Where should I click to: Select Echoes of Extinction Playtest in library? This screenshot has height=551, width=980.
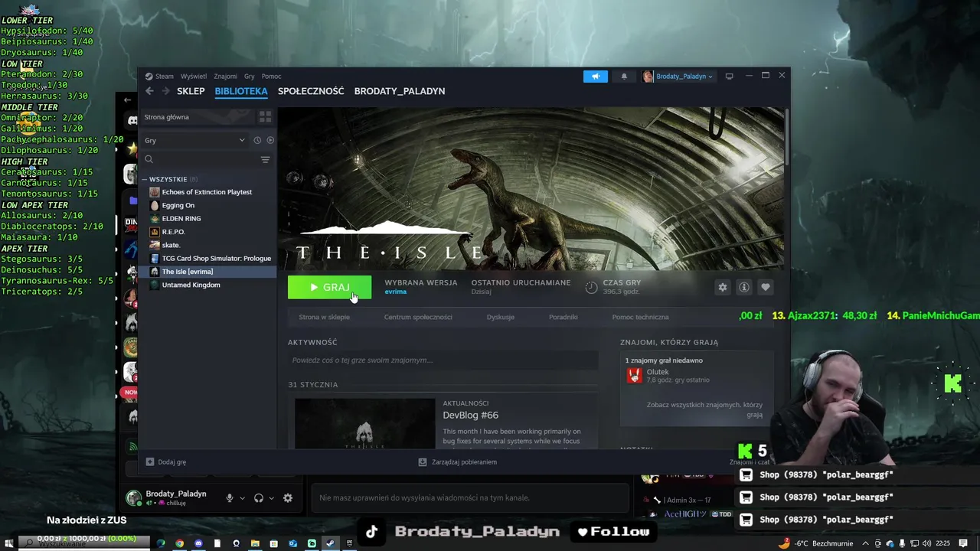pyautogui.click(x=207, y=192)
